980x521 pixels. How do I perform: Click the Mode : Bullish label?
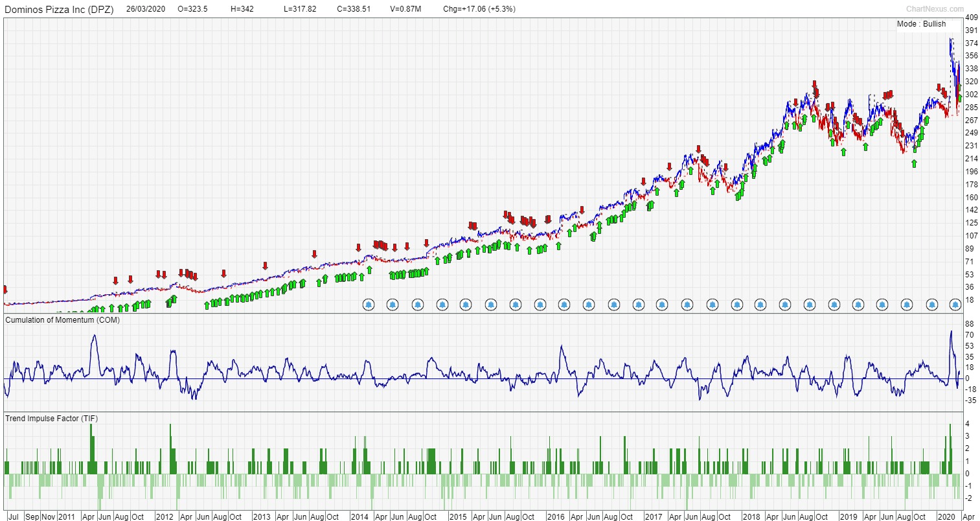coord(921,24)
